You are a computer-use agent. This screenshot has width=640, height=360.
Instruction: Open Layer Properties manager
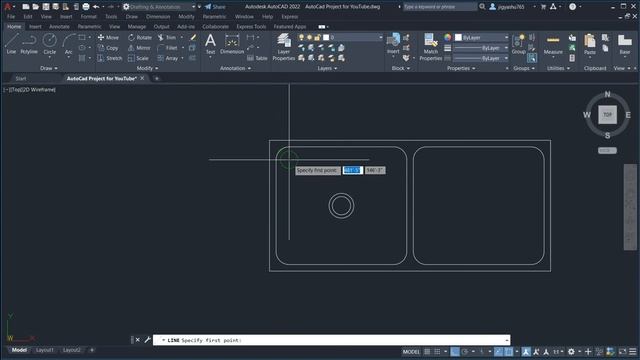[284, 47]
